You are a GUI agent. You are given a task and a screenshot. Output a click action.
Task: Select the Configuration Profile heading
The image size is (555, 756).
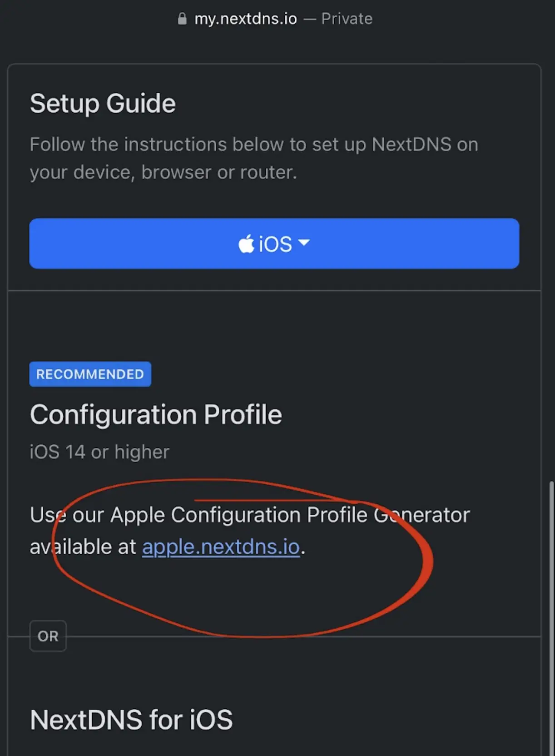[x=156, y=414]
